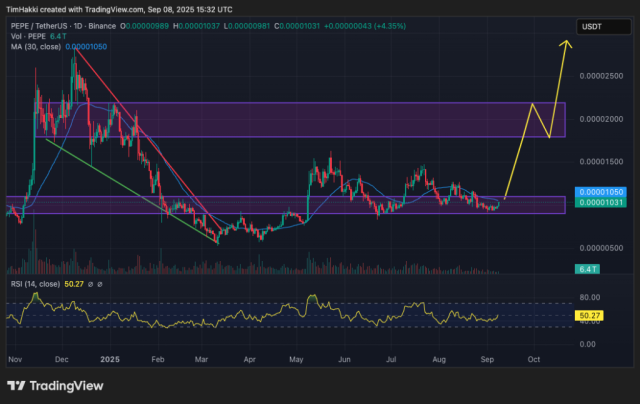Click the Jul label on time axis
The height and width of the screenshot is (404, 640).
click(x=391, y=360)
